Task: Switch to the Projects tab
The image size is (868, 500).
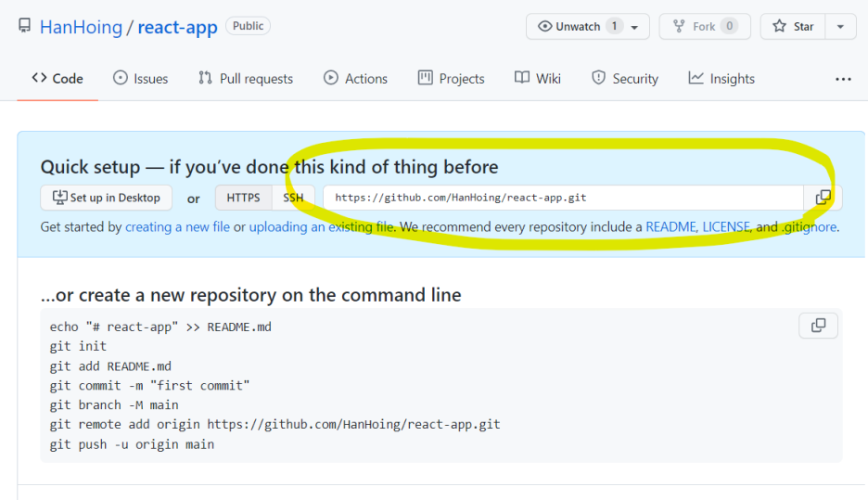Action: (x=452, y=79)
